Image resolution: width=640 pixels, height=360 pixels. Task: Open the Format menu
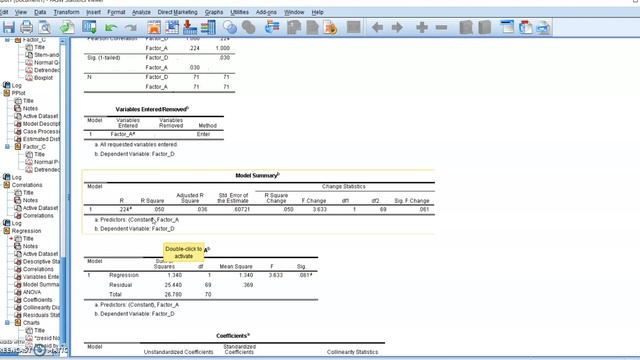point(116,12)
